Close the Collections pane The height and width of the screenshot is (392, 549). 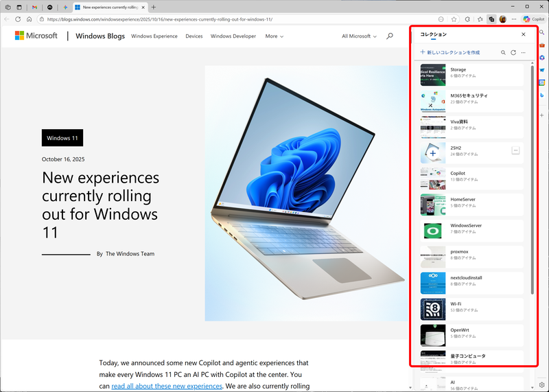point(523,34)
